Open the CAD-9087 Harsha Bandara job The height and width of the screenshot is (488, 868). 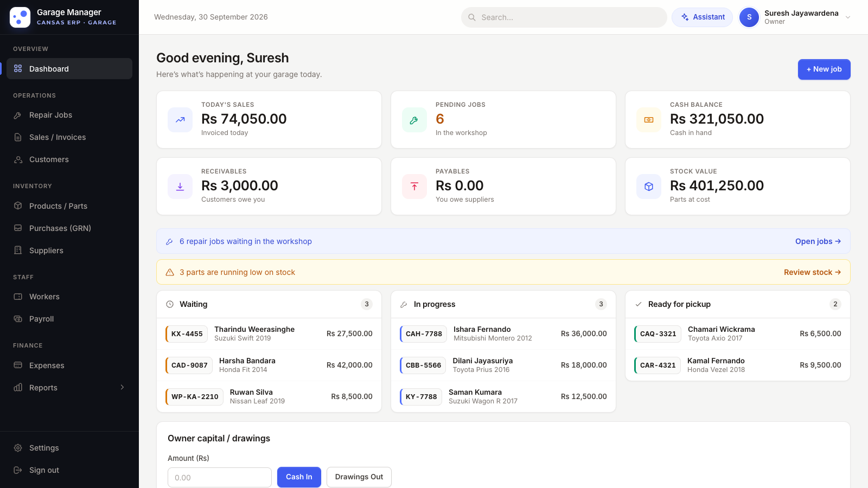[x=269, y=365]
